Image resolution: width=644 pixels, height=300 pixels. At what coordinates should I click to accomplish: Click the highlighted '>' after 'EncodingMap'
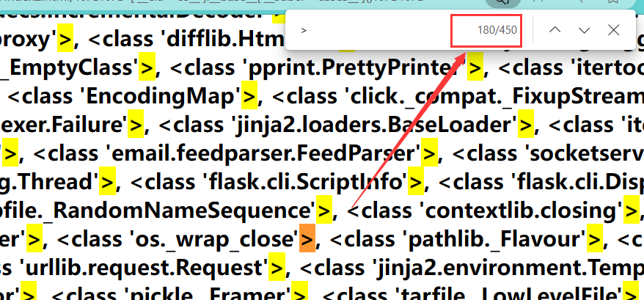(249, 96)
